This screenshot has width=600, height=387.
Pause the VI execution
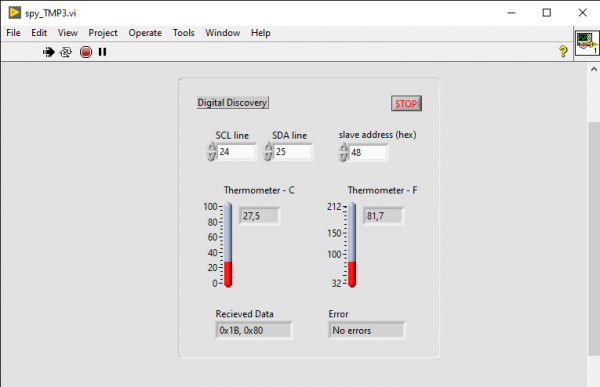[102, 52]
